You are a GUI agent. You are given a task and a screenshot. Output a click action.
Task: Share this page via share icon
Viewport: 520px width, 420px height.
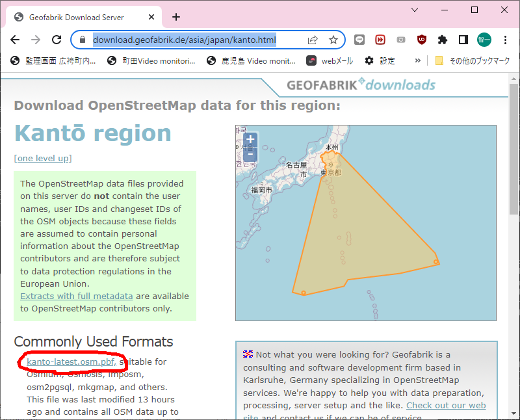pos(313,40)
